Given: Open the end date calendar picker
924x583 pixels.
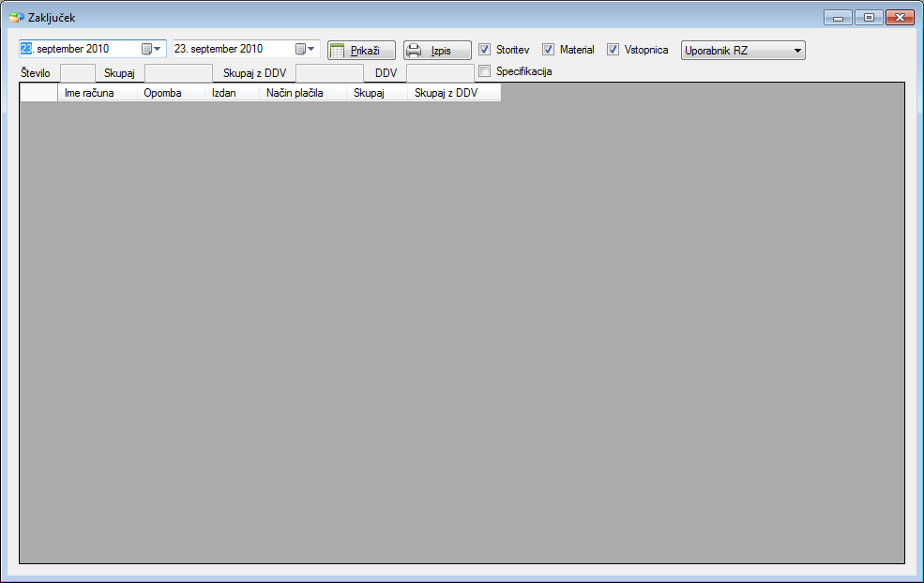Looking at the screenshot, I should click(x=306, y=49).
